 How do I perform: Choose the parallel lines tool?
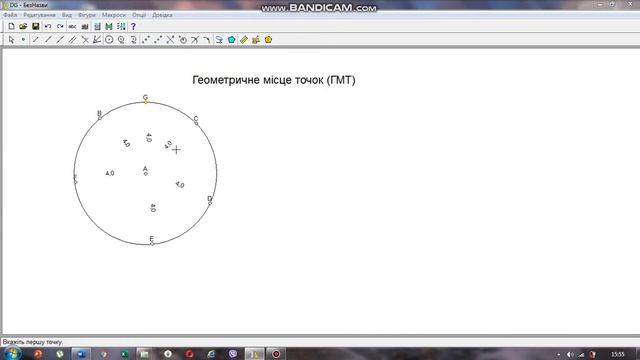(72, 40)
